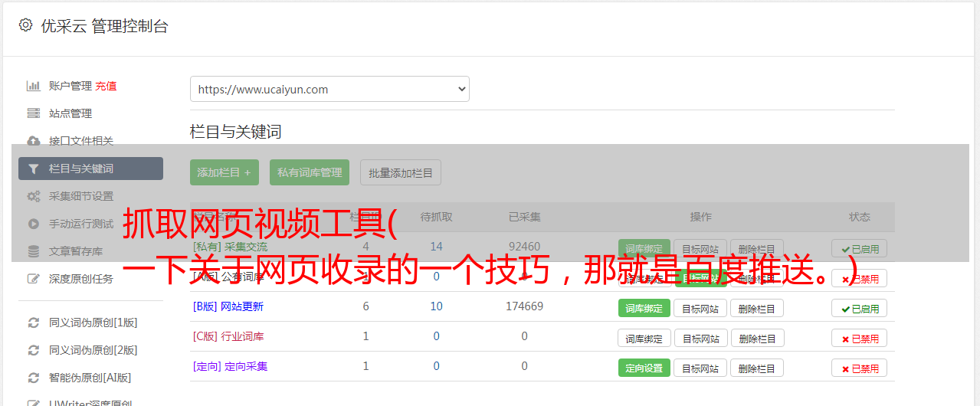980x406 pixels.
Task: Open 深度原创任务 in the sidebar
Action: coord(81,279)
